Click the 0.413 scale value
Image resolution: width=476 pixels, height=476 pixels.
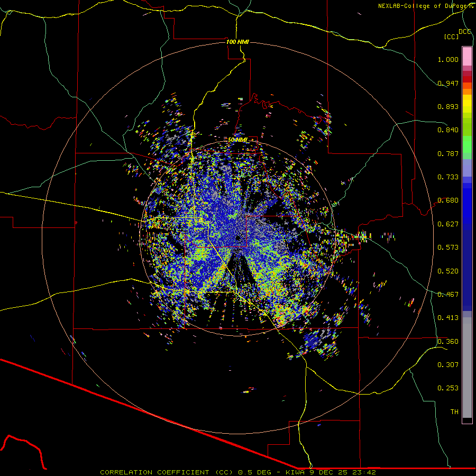(x=448, y=317)
